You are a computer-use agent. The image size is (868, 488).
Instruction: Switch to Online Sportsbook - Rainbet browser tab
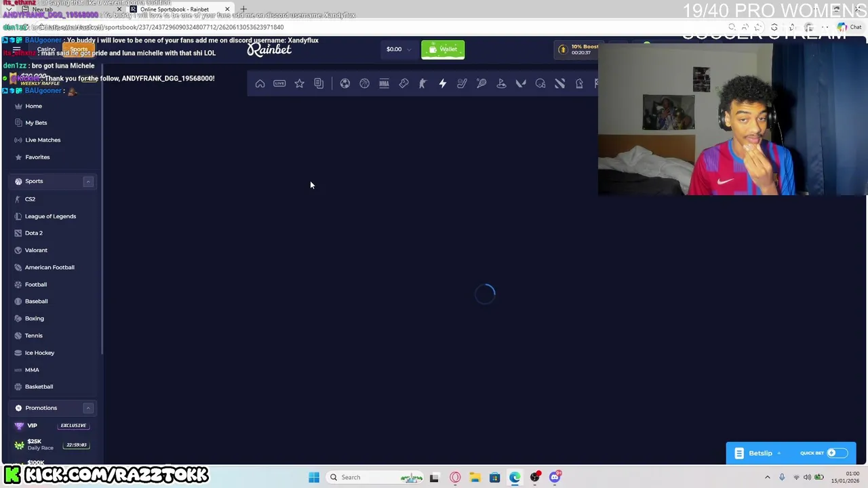tap(180, 9)
